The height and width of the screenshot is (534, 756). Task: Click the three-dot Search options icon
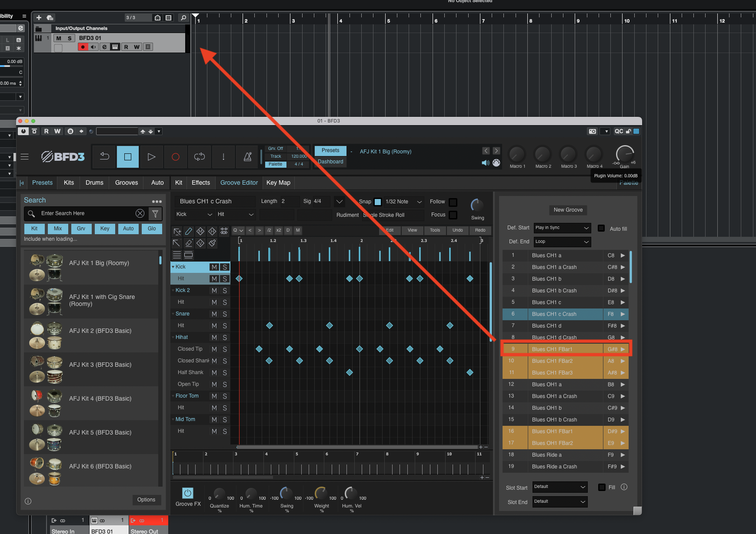click(x=157, y=202)
